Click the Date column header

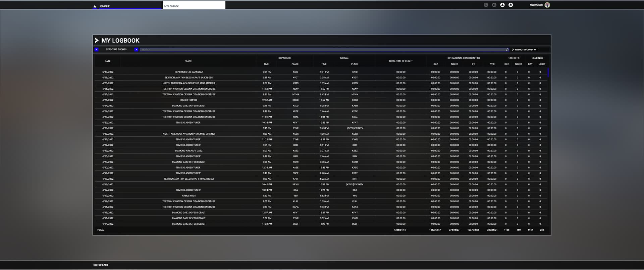point(107,61)
